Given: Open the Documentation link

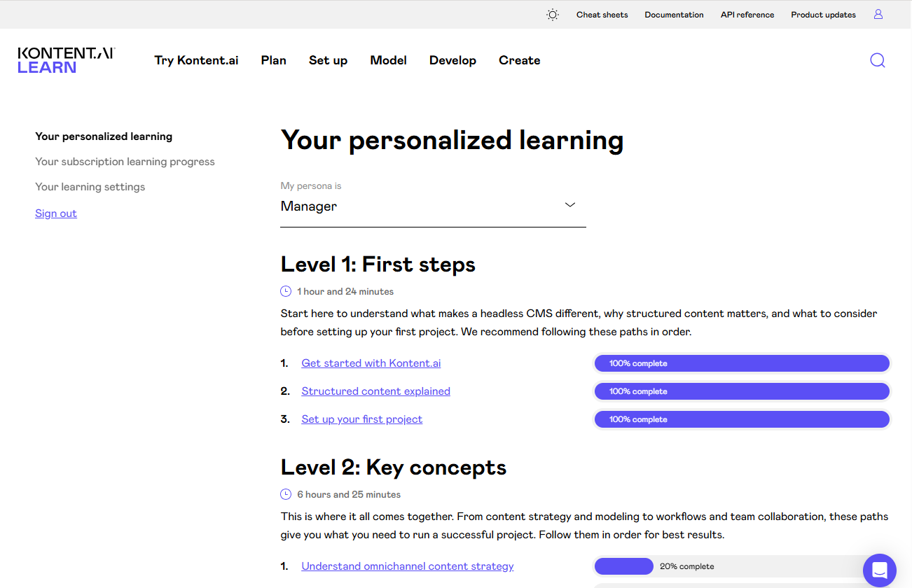Looking at the screenshot, I should coord(674,14).
